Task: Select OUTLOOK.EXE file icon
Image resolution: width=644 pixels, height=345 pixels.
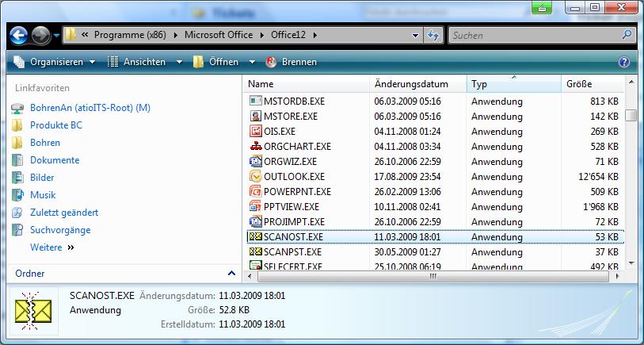Action: (x=256, y=176)
